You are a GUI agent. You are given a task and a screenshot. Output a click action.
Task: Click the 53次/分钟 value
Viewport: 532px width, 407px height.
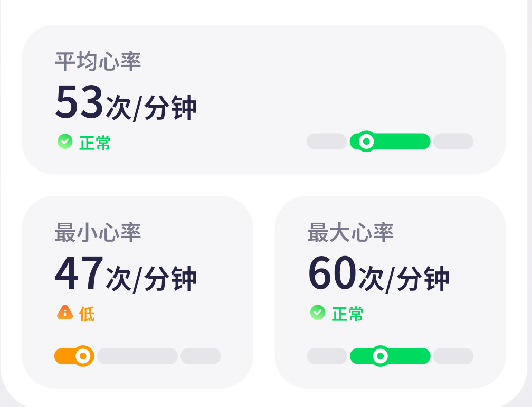click(x=126, y=102)
